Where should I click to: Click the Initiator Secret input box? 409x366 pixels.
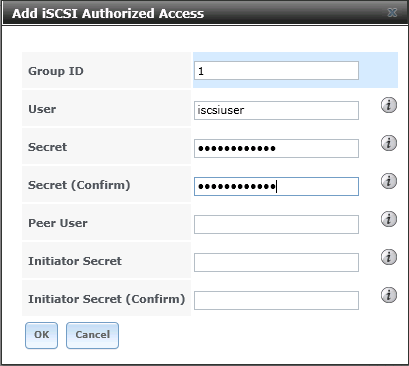tap(276, 262)
